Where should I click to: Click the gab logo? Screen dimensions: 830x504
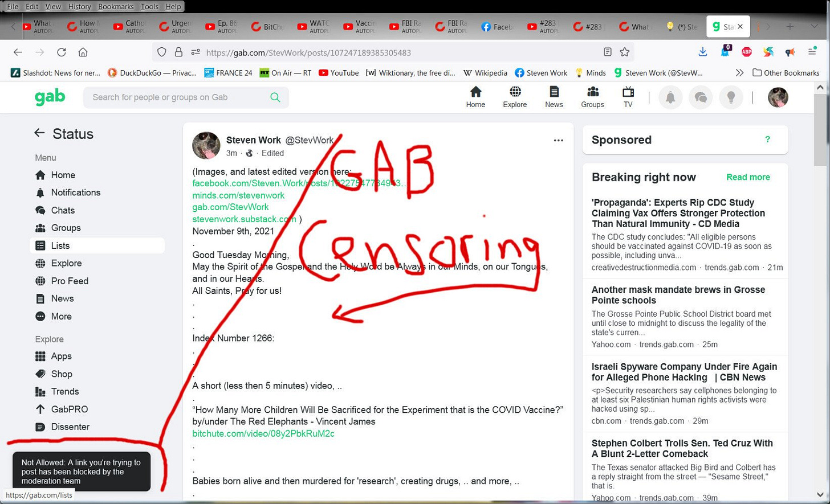(50, 97)
